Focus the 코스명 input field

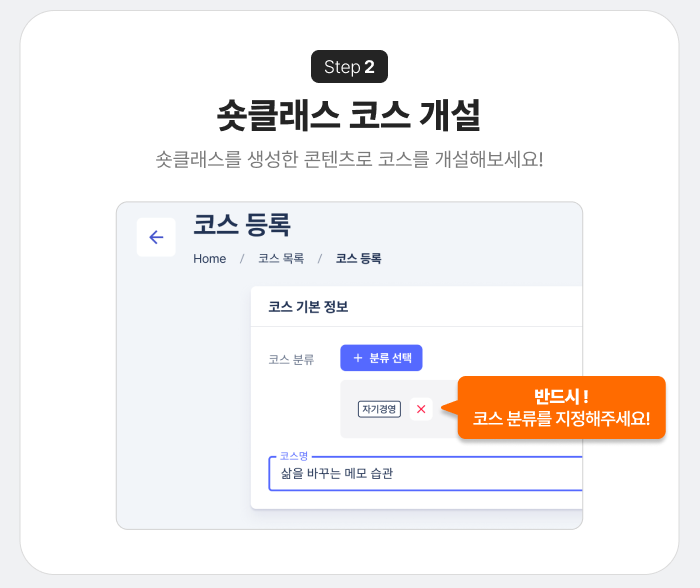click(x=425, y=473)
